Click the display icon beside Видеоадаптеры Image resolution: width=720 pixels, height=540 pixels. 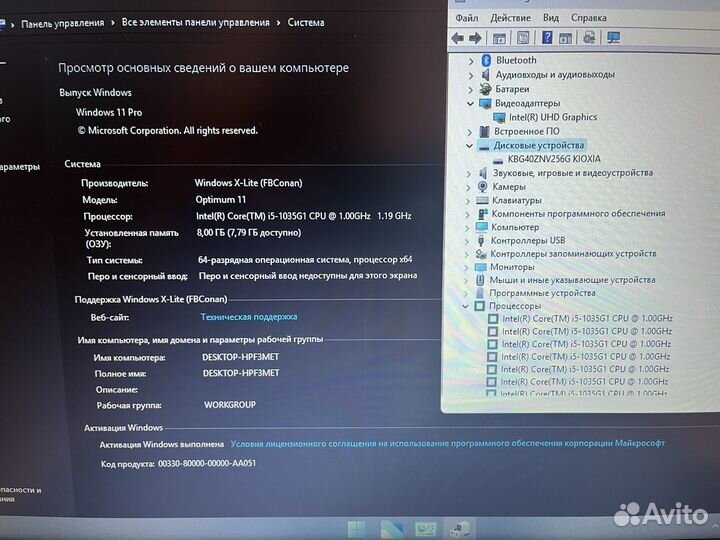click(485, 104)
